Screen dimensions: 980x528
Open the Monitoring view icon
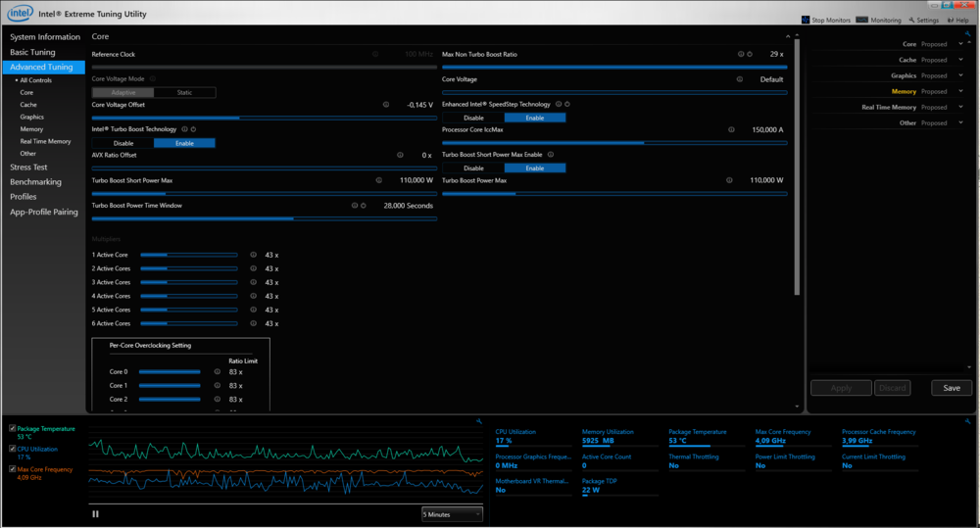point(861,20)
